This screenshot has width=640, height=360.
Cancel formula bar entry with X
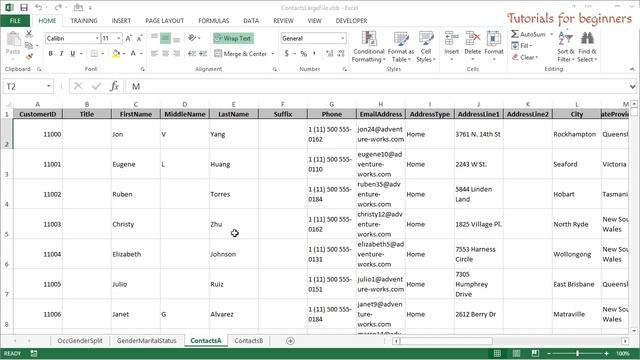point(78,86)
